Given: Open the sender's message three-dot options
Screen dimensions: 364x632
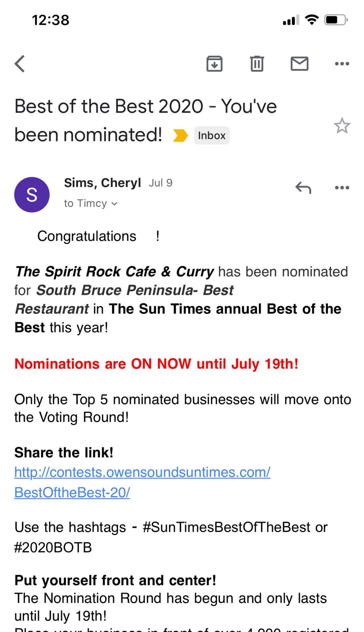Looking at the screenshot, I should (x=342, y=188).
